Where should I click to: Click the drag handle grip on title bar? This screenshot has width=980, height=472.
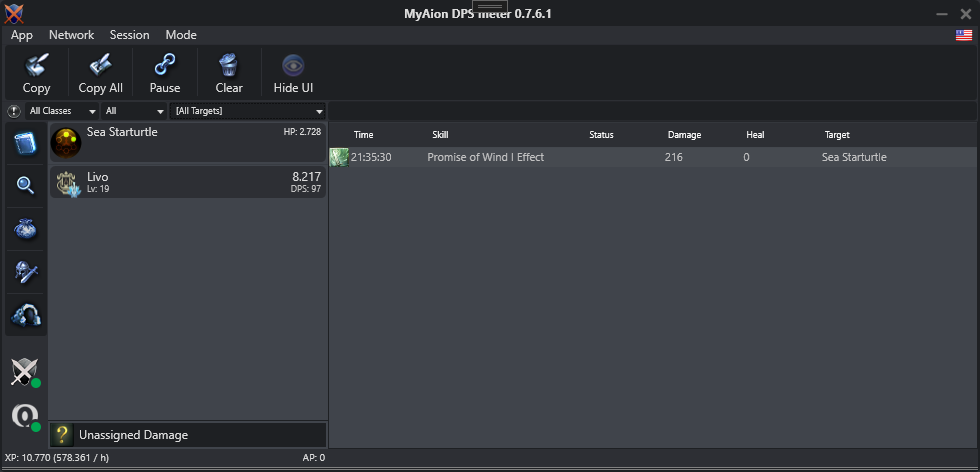[490, 6]
